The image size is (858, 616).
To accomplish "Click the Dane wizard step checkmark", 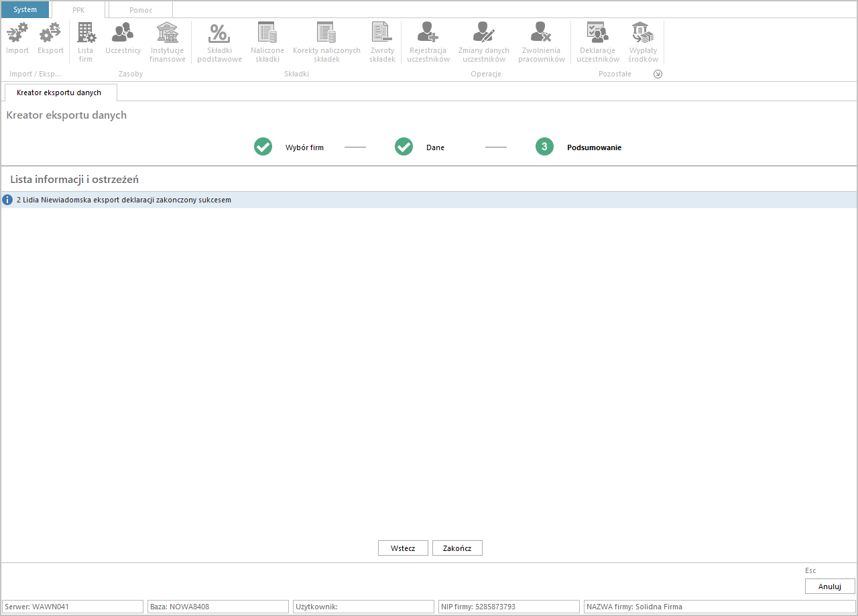I will pos(404,147).
